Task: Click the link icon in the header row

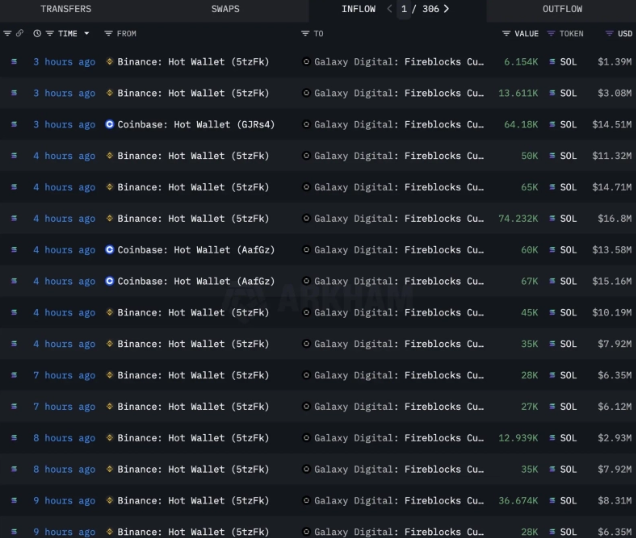Action: point(20,33)
